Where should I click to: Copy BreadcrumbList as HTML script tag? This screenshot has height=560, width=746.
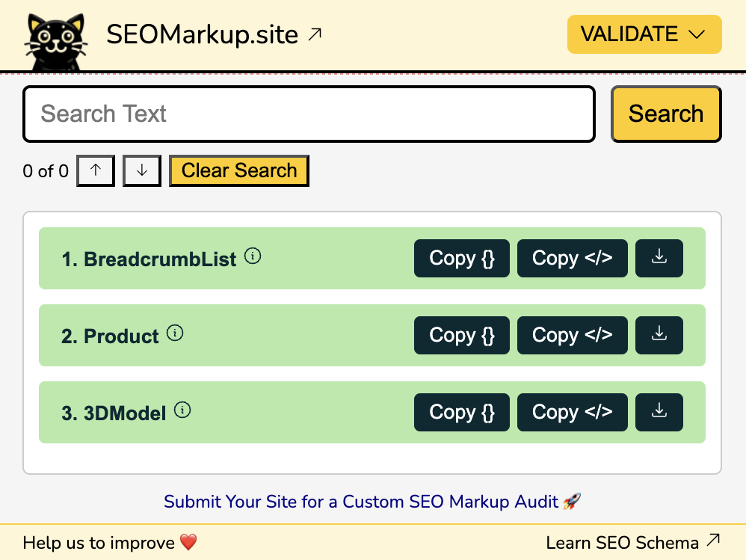tap(573, 259)
